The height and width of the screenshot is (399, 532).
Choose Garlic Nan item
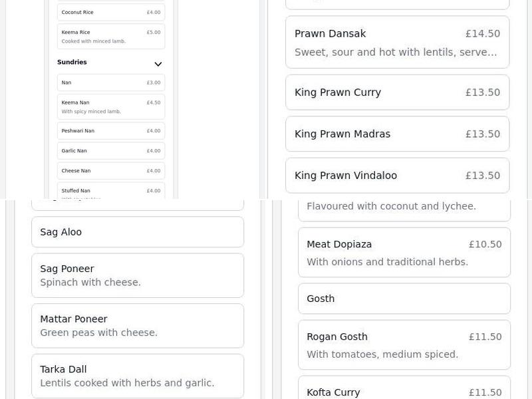(x=111, y=151)
